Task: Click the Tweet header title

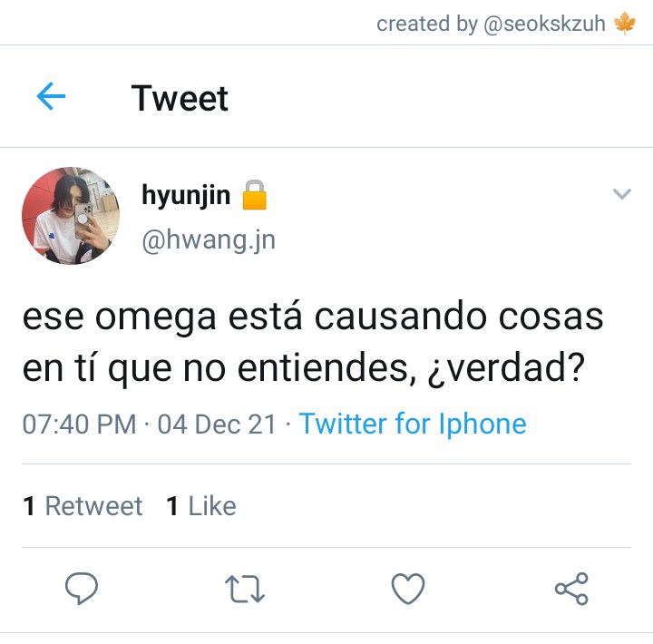Action: click(x=180, y=98)
